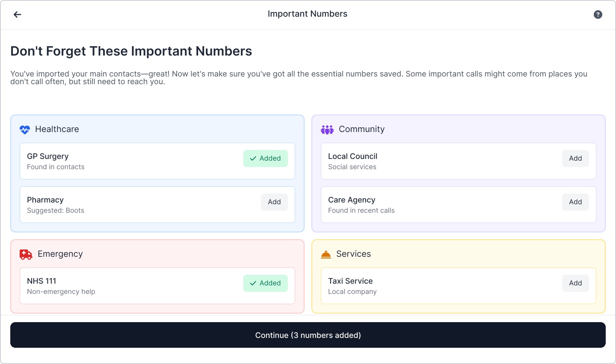Click the Services bell icon
The image size is (616, 364).
click(326, 255)
